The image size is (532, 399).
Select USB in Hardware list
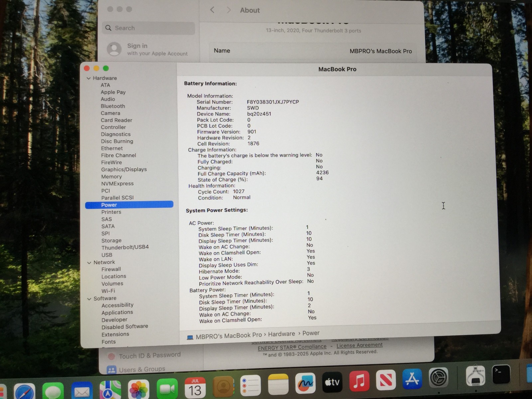pos(107,255)
